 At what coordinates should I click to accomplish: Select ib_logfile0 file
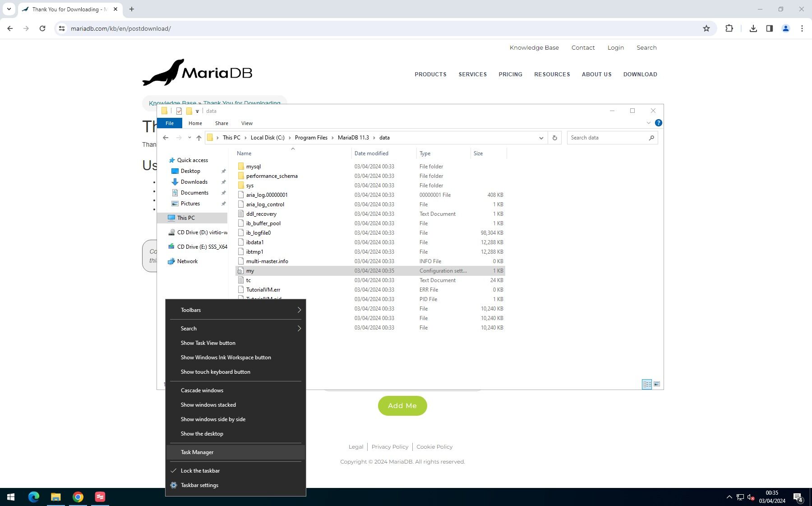[258, 233]
